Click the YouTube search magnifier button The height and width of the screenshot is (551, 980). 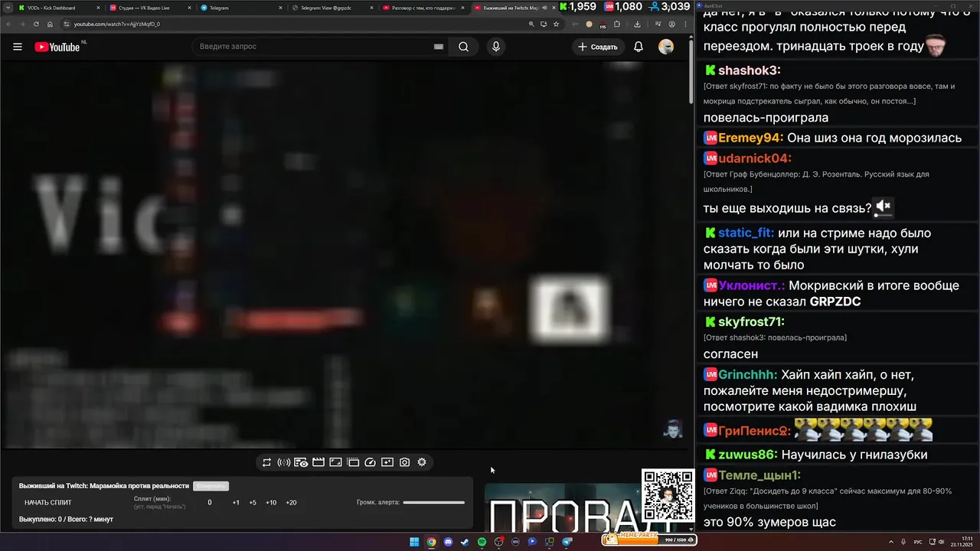pos(463,47)
